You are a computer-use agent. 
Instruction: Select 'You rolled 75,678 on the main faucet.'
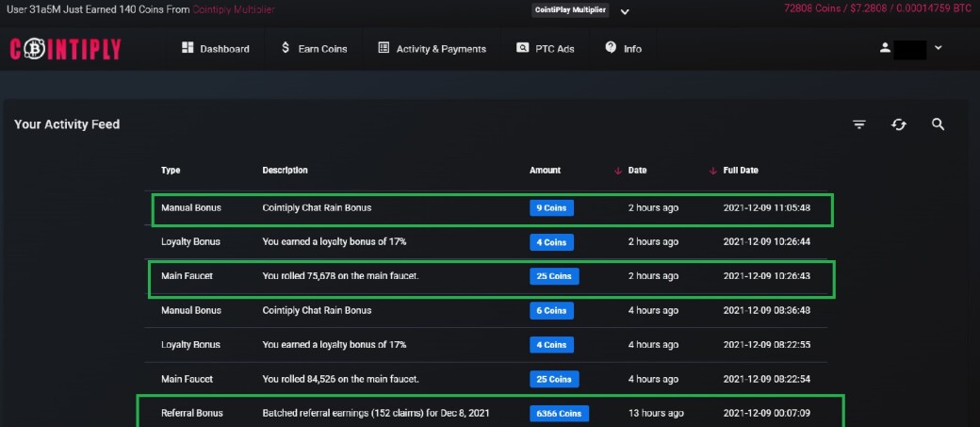point(340,275)
